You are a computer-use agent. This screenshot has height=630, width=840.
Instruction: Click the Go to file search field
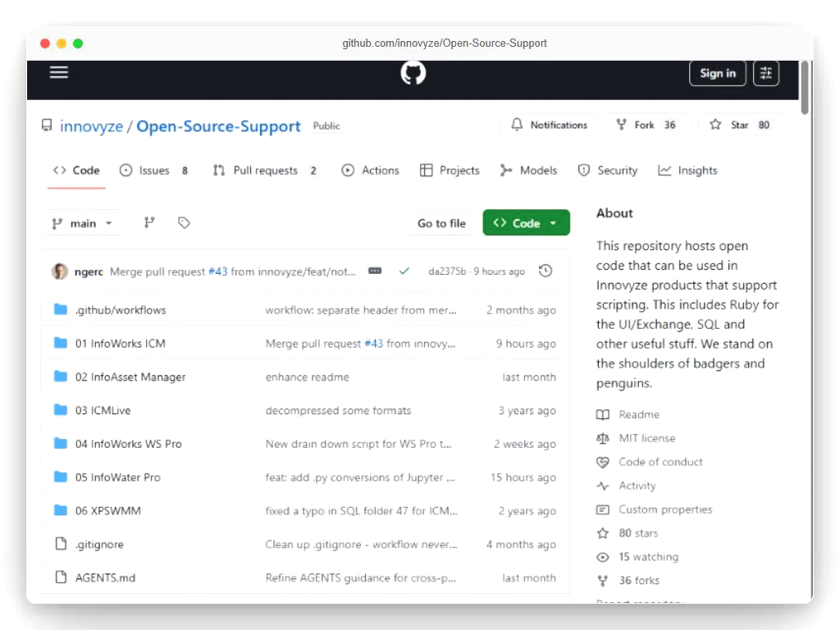pyautogui.click(x=441, y=223)
